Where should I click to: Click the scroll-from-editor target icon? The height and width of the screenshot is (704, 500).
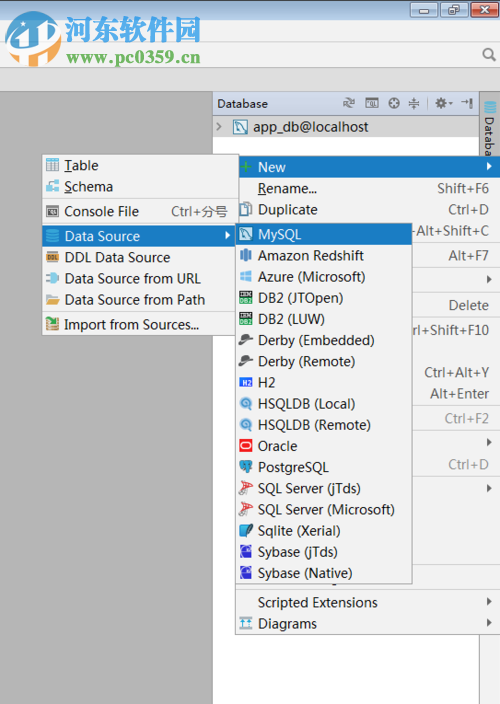point(394,104)
